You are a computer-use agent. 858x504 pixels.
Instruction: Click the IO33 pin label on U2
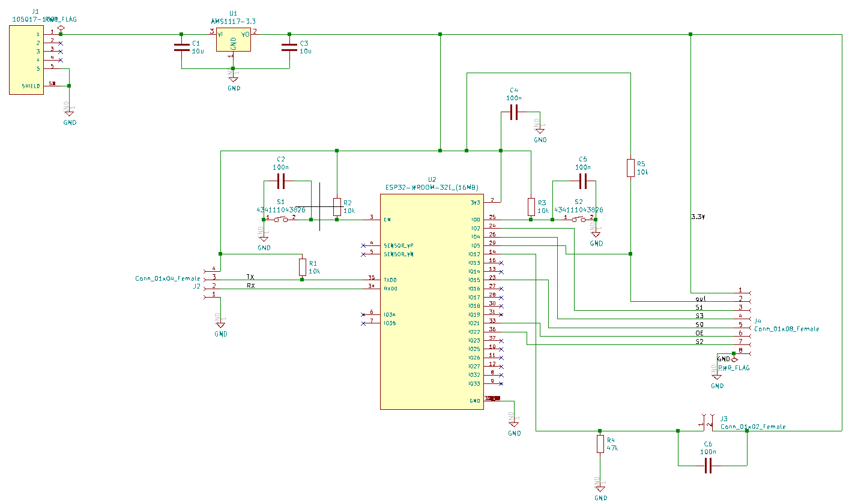click(x=474, y=383)
